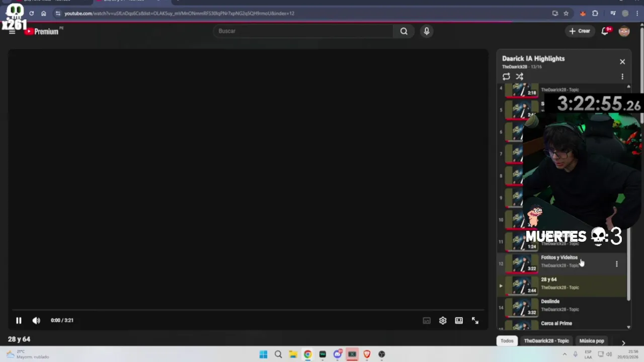
Task: Open the account avatar menu
Action: [624, 31]
